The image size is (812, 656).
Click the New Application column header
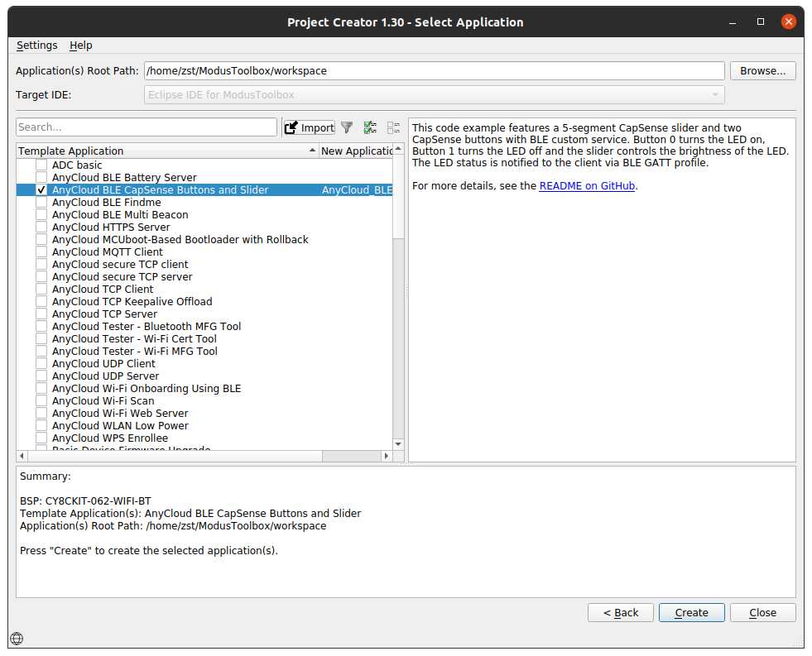tap(356, 151)
